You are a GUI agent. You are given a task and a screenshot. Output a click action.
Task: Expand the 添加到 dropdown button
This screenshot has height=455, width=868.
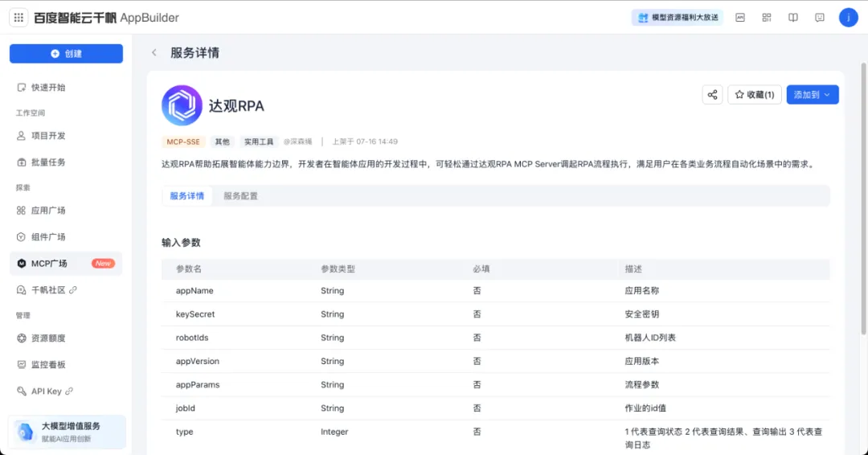(x=812, y=95)
